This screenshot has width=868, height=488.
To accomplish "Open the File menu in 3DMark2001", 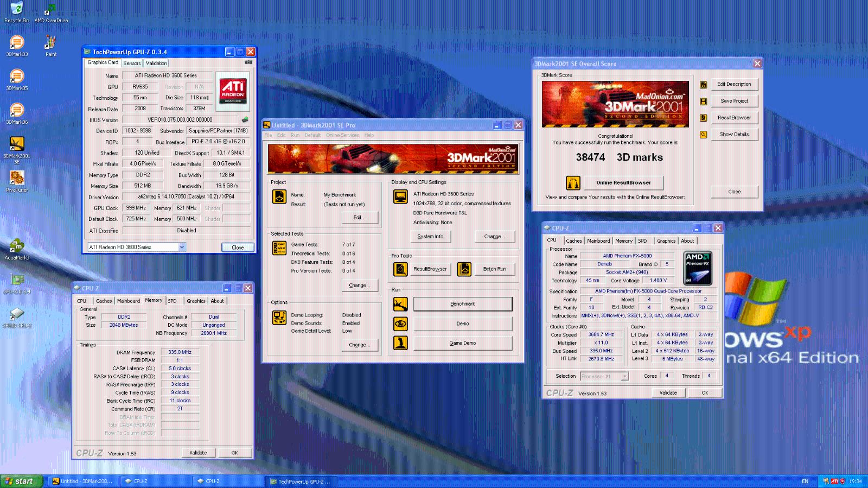I will pos(268,135).
